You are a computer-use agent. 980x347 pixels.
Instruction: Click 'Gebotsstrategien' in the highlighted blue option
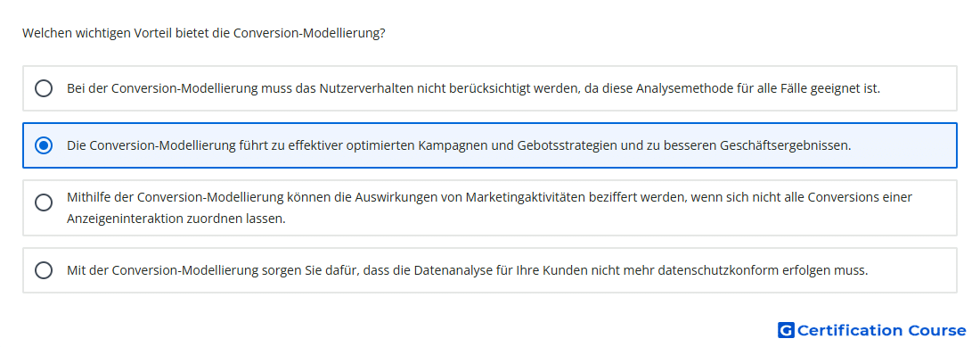tap(568, 145)
